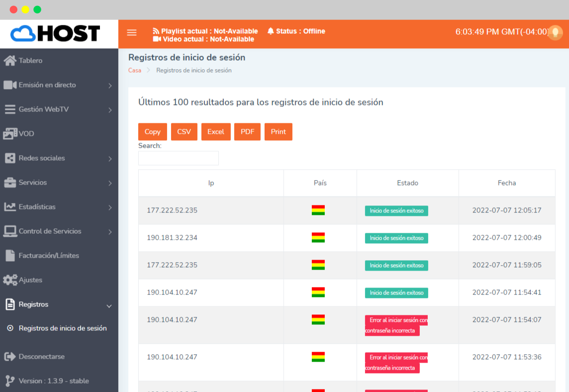Print the login records table

pos(279,132)
